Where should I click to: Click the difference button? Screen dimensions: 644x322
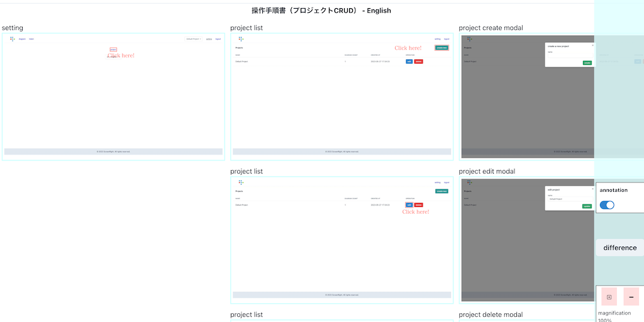[x=619, y=248]
